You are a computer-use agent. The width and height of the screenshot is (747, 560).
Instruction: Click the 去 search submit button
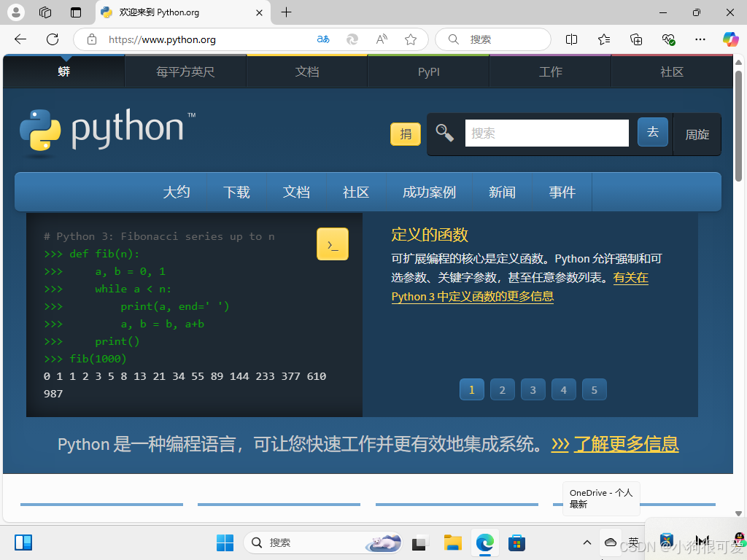pos(653,132)
